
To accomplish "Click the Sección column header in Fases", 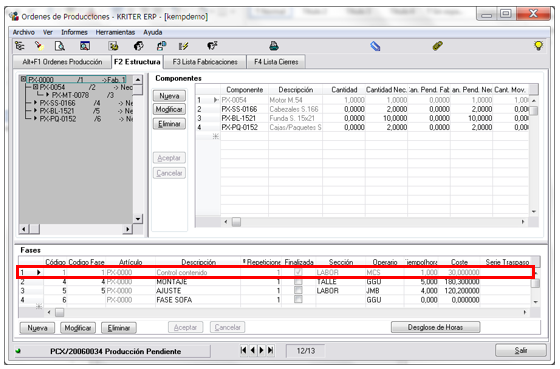I will point(341,262).
